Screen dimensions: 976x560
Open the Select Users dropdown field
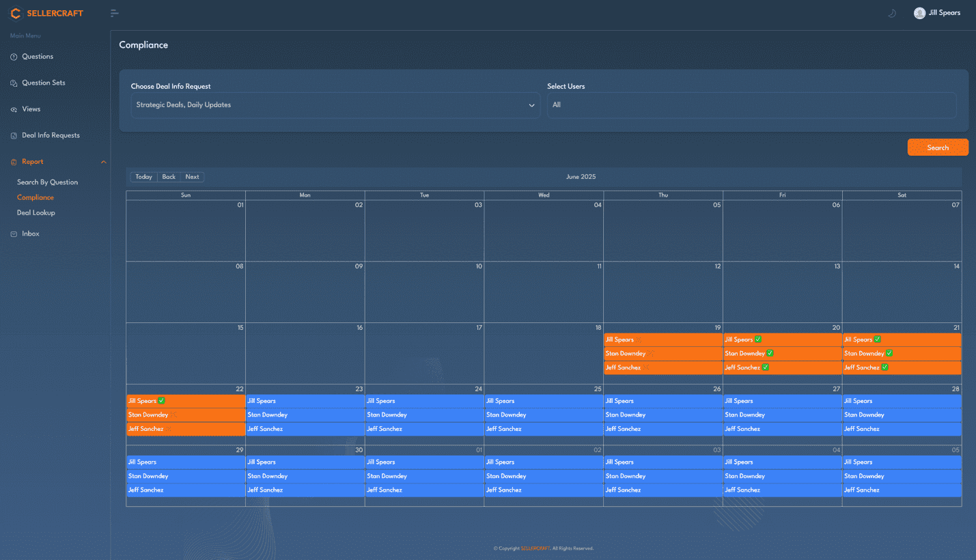point(751,105)
